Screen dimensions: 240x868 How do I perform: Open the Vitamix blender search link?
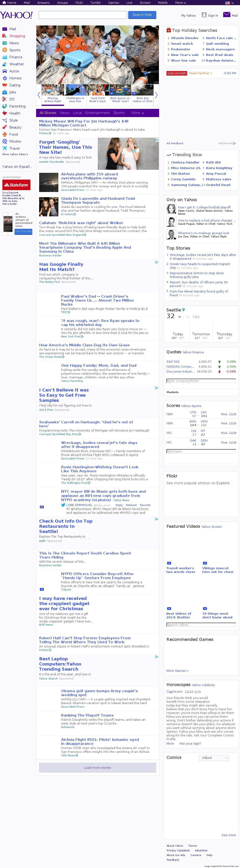tap(184, 38)
